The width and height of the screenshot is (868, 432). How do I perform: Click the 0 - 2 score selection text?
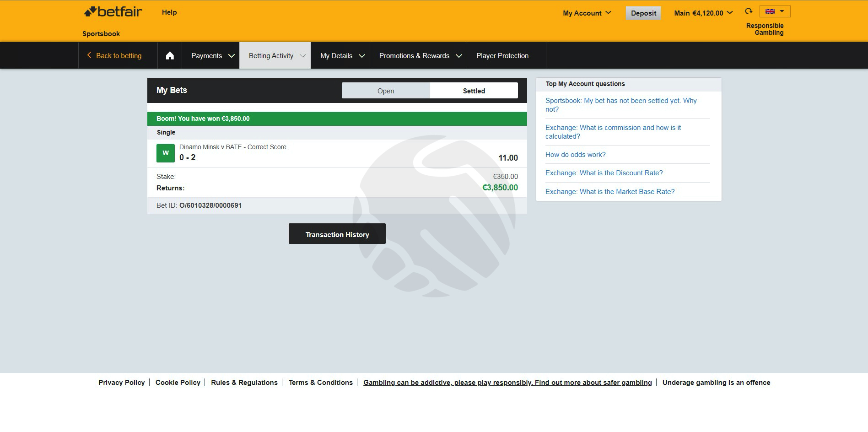click(188, 157)
